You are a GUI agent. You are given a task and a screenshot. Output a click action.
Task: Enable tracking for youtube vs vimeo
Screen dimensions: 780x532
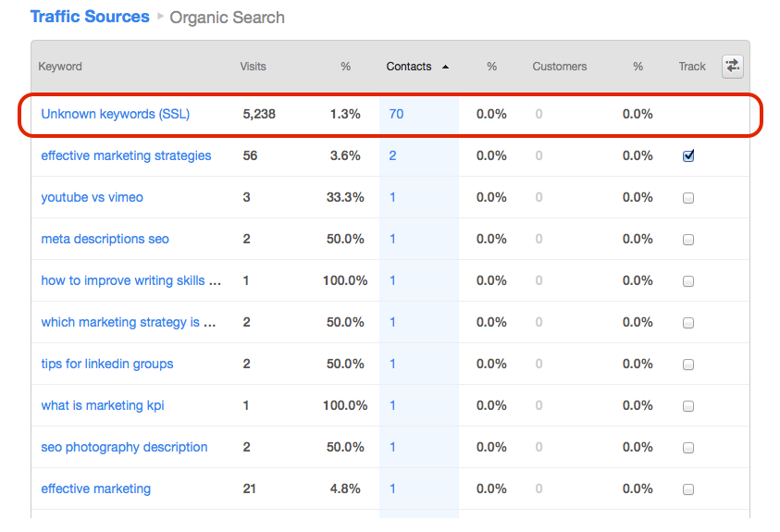(x=688, y=198)
